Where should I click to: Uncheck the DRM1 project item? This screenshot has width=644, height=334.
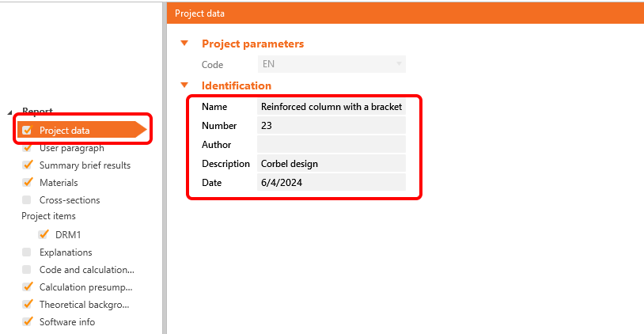click(x=43, y=235)
